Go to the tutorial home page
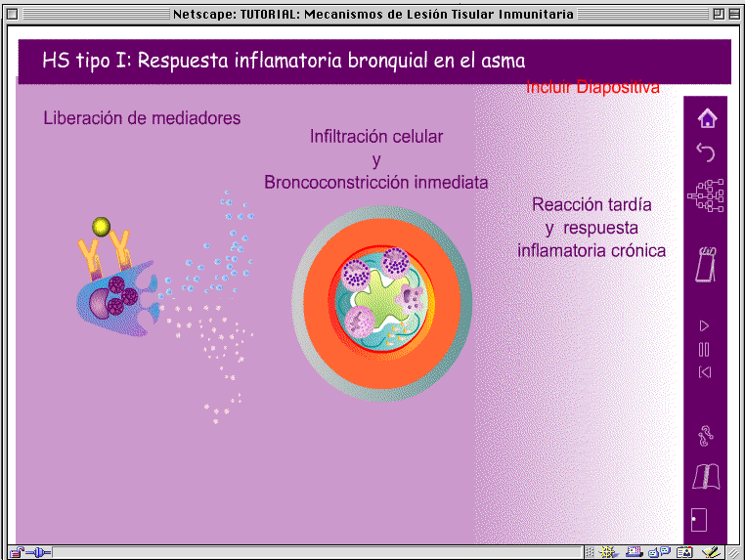The height and width of the screenshot is (560, 745). tap(706, 118)
